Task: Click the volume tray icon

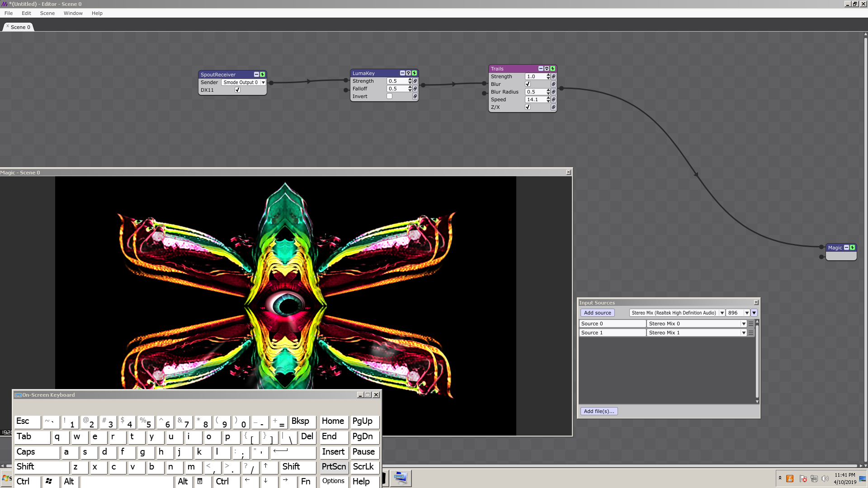Action: [x=825, y=479]
